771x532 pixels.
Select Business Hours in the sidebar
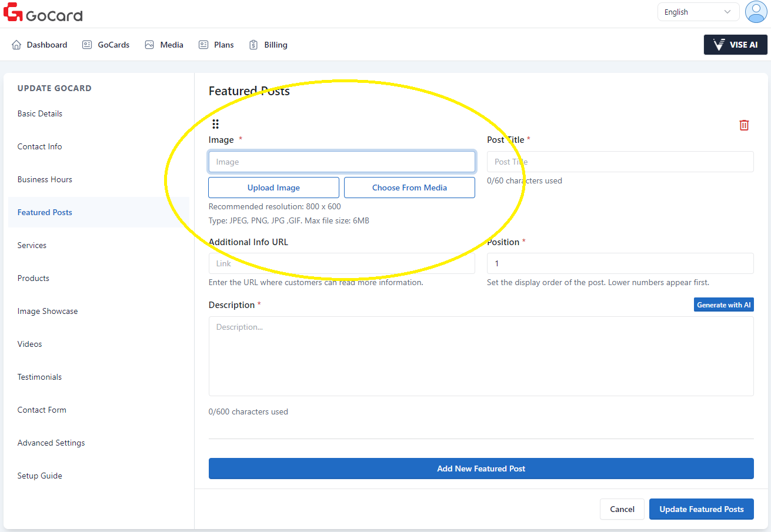(45, 179)
